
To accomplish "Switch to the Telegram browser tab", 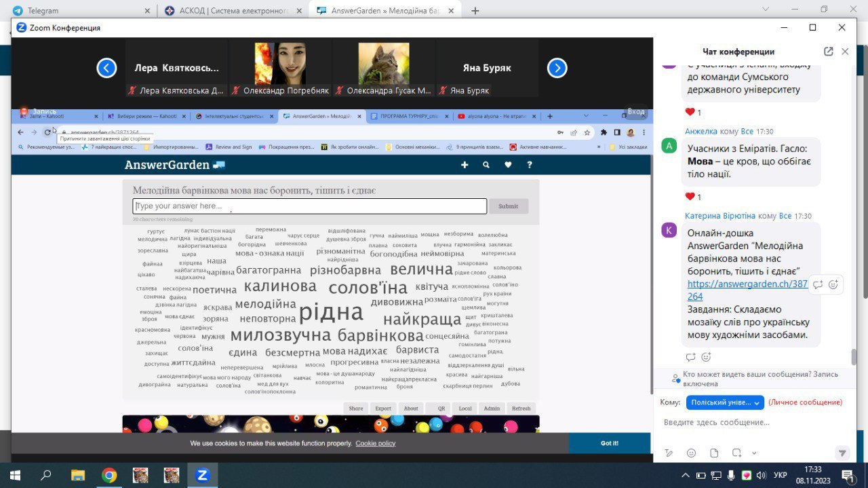I will coord(80,10).
